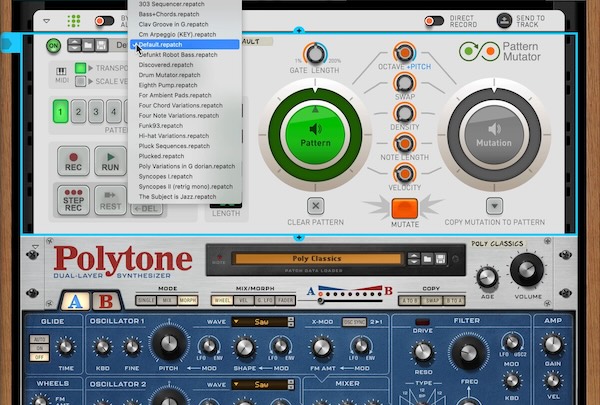This screenshot has height=405, width=600.
Task: Collapse the Polytone device fold triangle
Action: coord(35,247)
